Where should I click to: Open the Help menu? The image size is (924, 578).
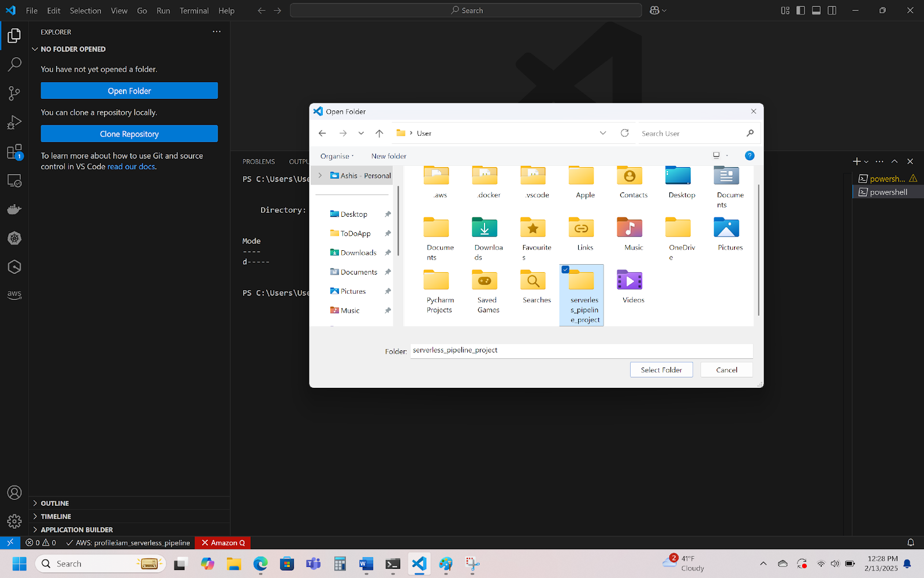[226, 10]
